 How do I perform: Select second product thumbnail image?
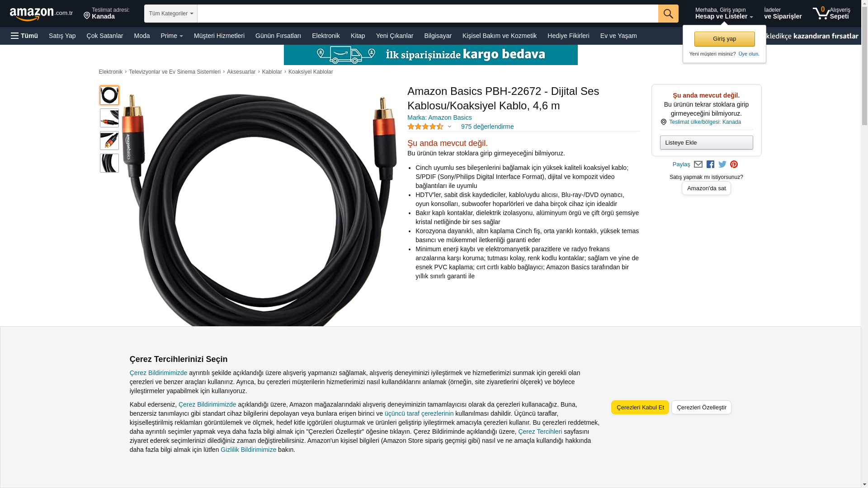coord(109,118)
